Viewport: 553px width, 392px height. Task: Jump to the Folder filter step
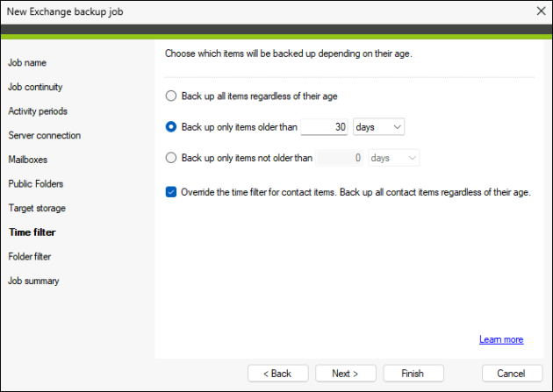tap(30, 256)
